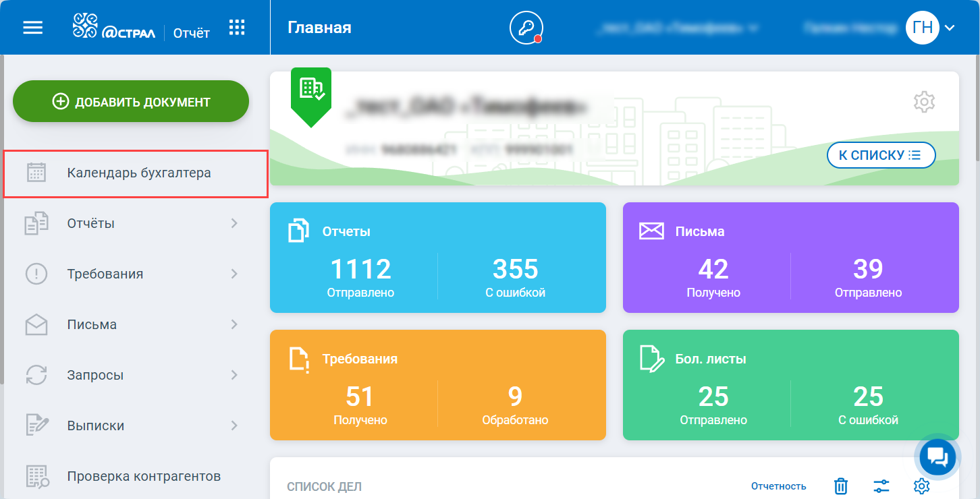Open the orange Требования tile
Screen dimensions: 980x499
[x=438, y=385]
